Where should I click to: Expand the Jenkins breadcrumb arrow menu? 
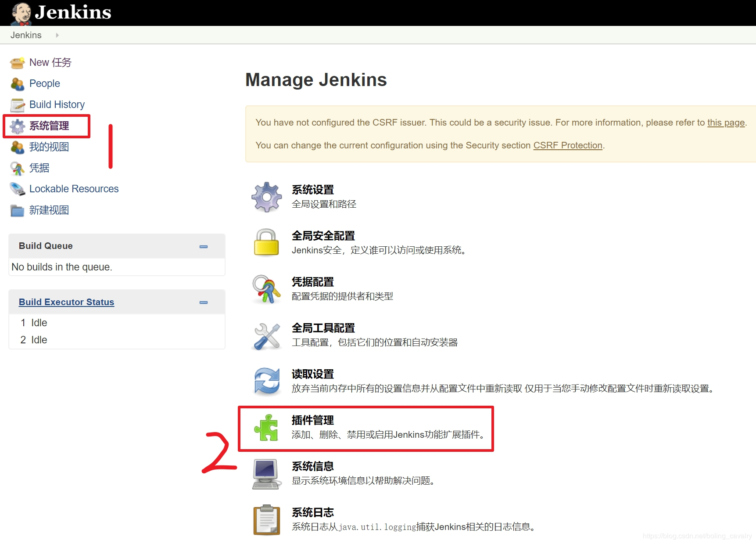point(57,35)
